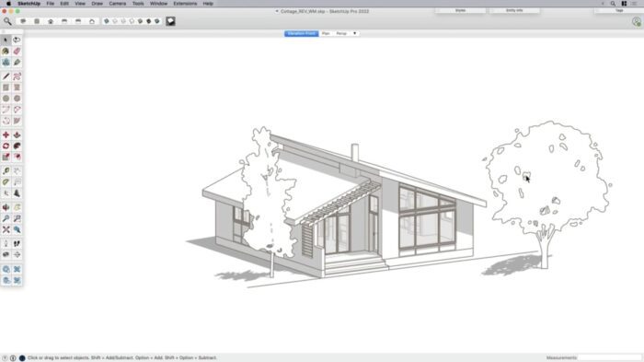Select the Position Camera tool

[x=6, y=243]
